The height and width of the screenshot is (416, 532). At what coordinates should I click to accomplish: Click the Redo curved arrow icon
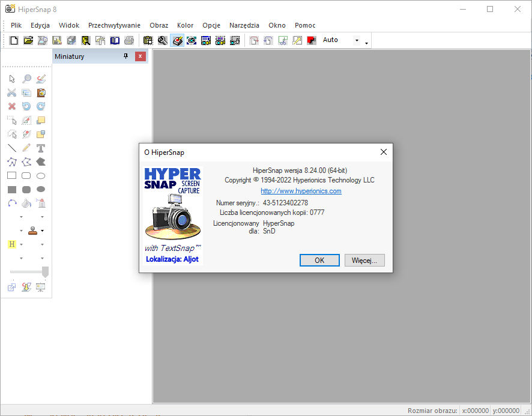click(x=41, y=106)
